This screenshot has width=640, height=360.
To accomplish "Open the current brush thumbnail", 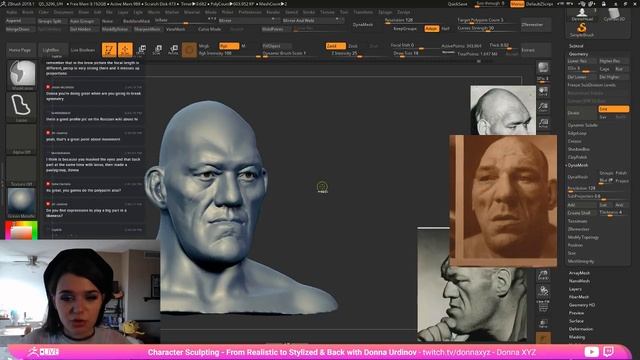I will pos(22,75).
